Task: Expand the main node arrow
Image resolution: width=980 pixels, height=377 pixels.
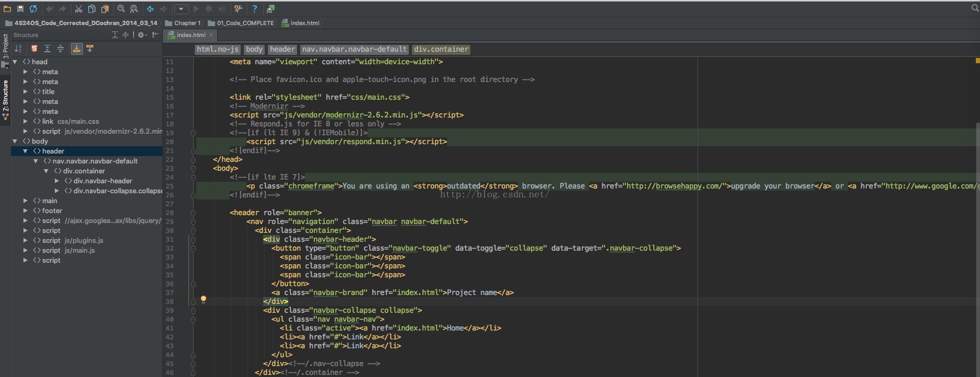Action: tap(25, 201)
